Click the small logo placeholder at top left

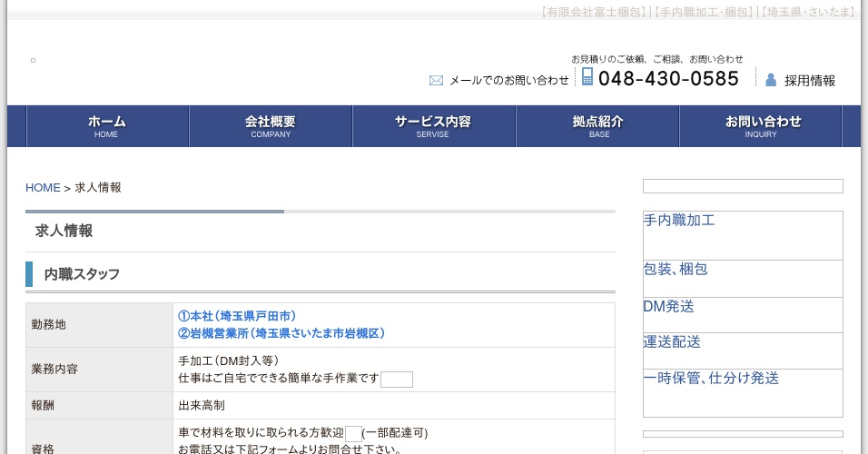click(x=34, y=60)
